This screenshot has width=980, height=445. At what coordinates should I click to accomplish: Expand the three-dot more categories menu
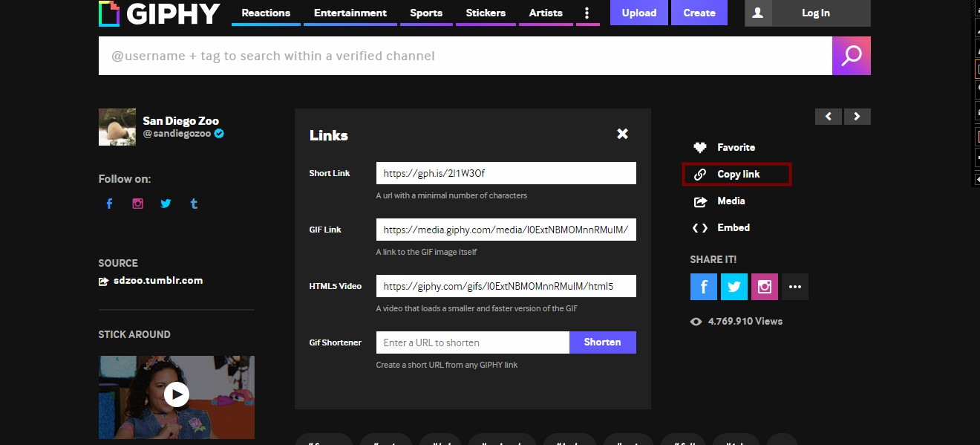pos(587,13)
